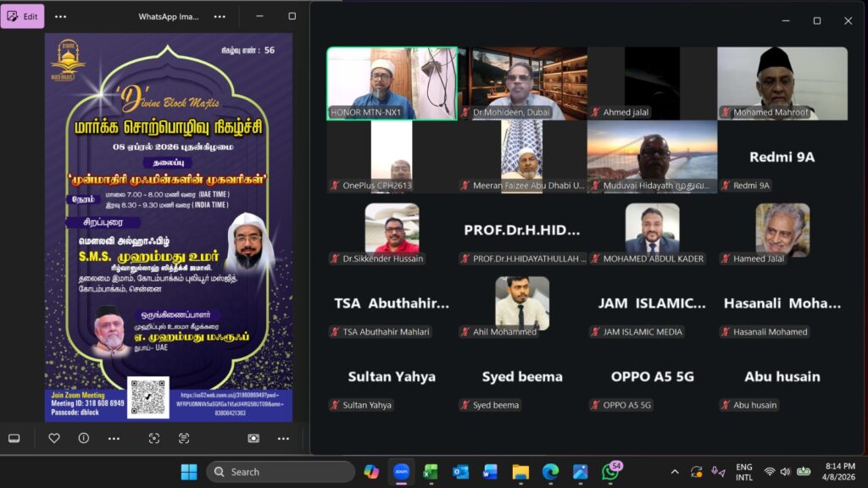Open WhatsApp from the taskbar
The width and height of the screenshot is (868, 488).
(x=610, y=472)
